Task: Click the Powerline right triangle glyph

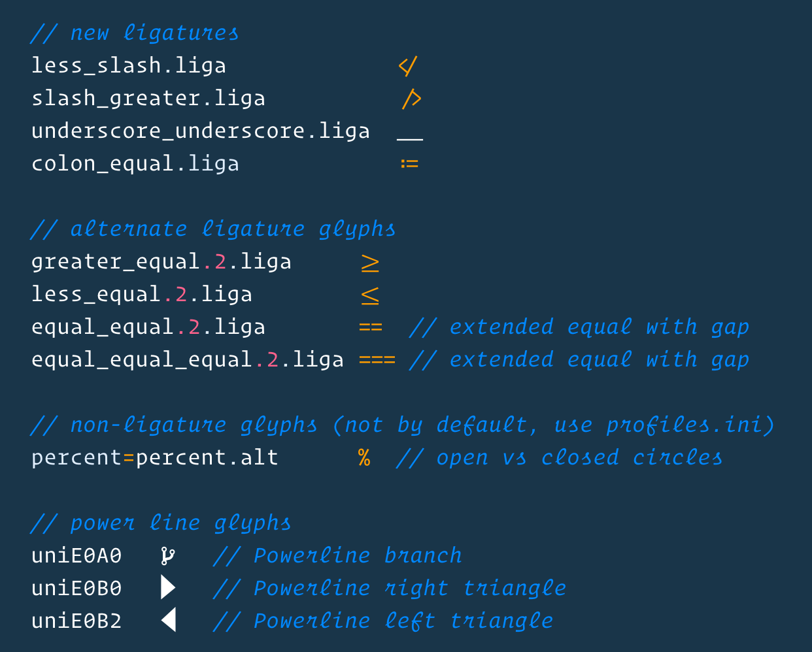Action: (168, 587)
